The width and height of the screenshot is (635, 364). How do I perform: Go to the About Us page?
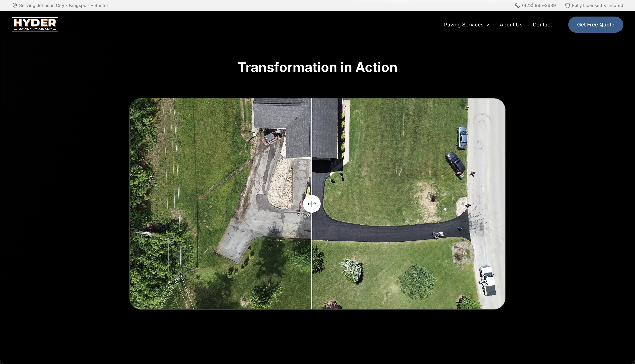point(511,24)
